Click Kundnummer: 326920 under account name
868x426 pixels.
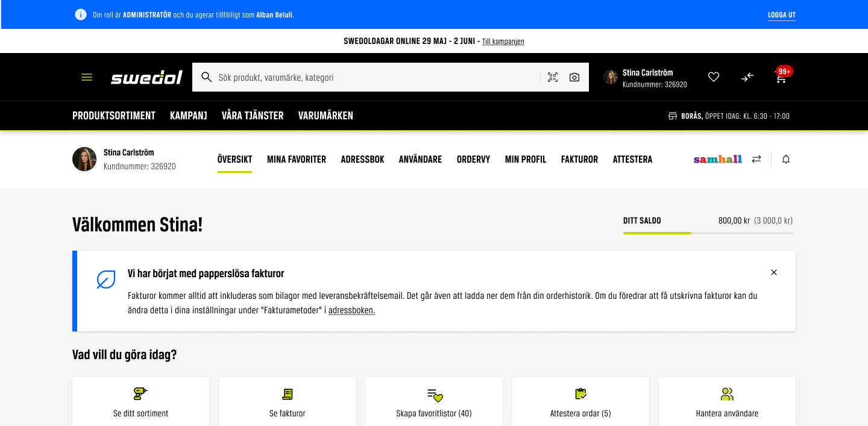[140, 166]
